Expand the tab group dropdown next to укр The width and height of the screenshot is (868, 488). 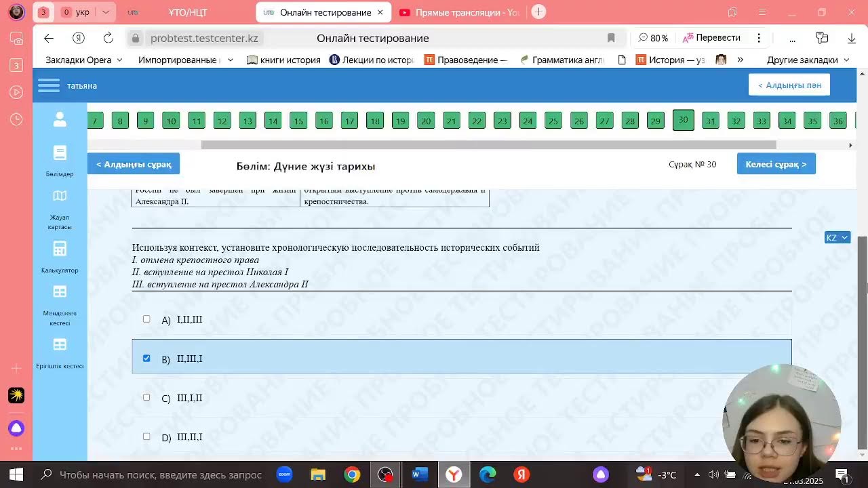(105, 12)
